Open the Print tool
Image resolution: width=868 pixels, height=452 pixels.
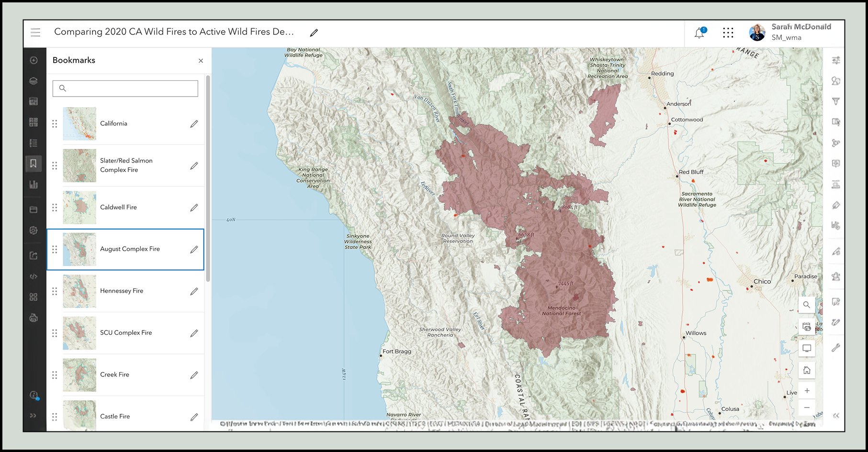point(34,318)
